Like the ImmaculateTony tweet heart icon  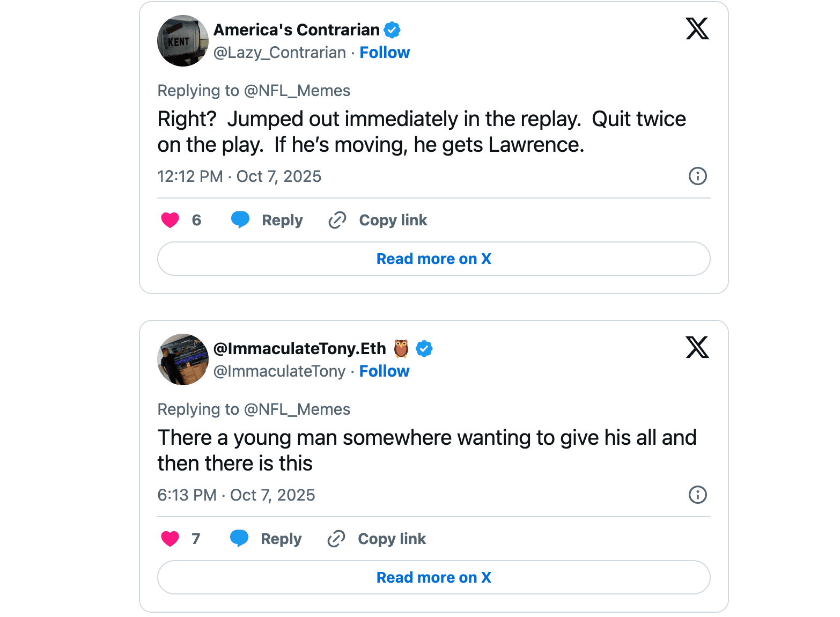pos(170,539)
